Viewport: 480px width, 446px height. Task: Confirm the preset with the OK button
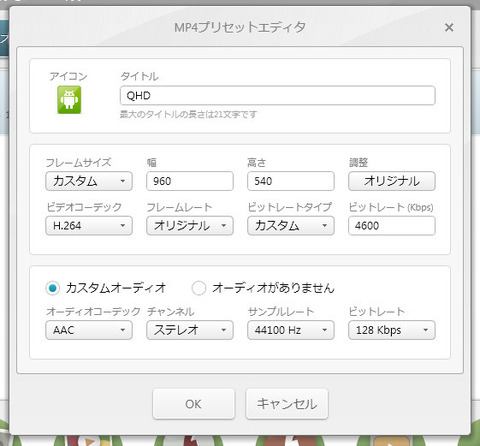pos(194,404)
